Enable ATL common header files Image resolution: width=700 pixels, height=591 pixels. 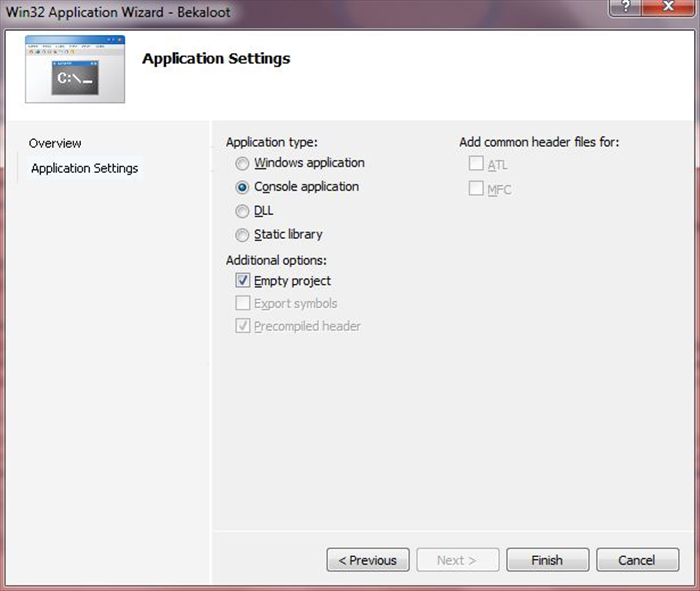tap(476, 163)
